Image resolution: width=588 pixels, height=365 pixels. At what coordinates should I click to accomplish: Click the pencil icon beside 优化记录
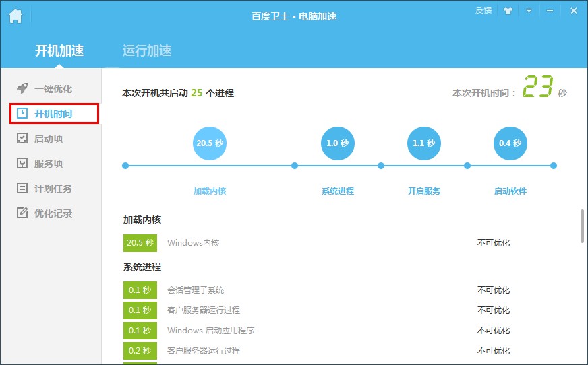22,213
